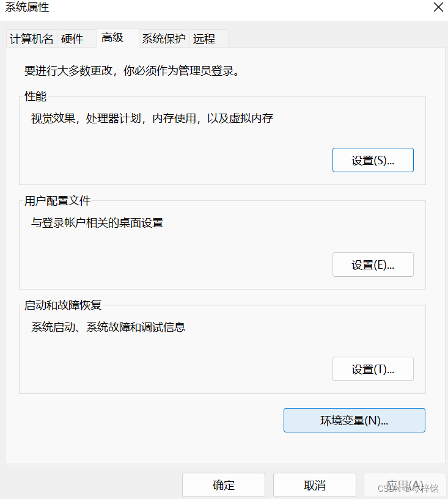Click 设置(T) for 启动和故障恢复
This screenshot has height=499, width=448.
pos(373,368)
